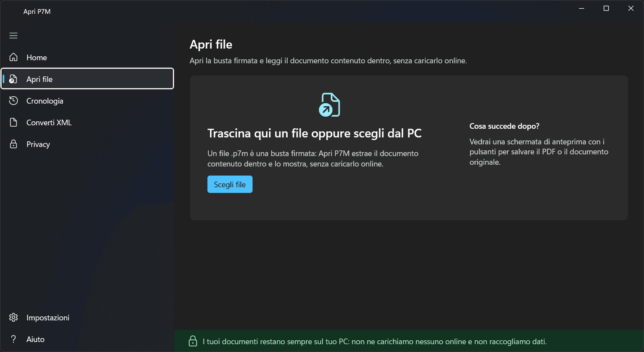Click the Home house icon
The height and width of the screenshot is (352, 644).
point(13,57)
